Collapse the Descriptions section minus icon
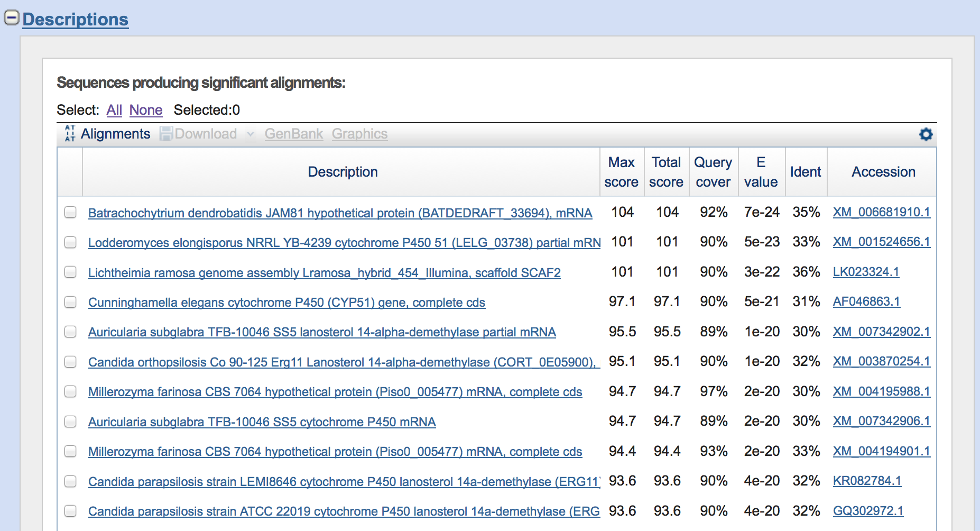The width and height of the screenshot is (980, 531). tap(12, 18)
